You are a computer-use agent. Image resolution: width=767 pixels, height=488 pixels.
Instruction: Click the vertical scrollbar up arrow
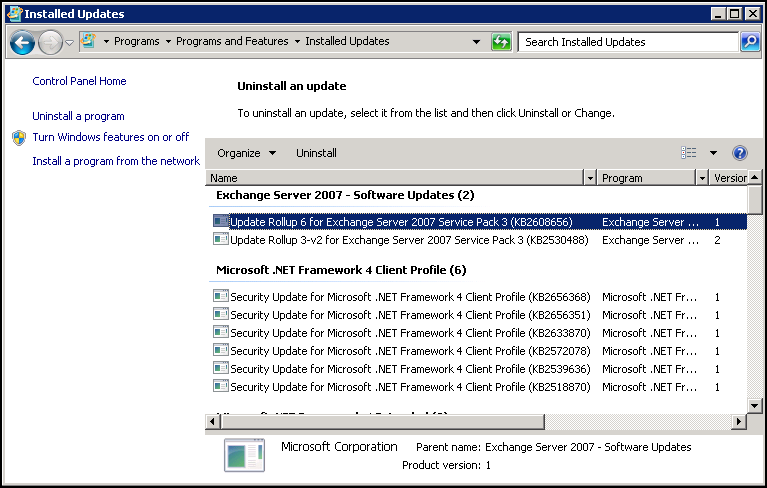tap(755, 177)
